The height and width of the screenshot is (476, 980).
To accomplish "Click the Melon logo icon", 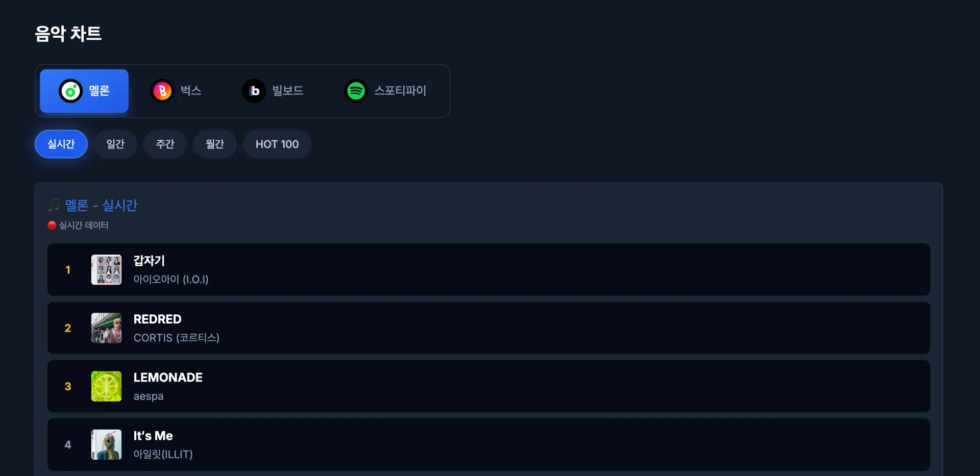I will click(70, 91).
